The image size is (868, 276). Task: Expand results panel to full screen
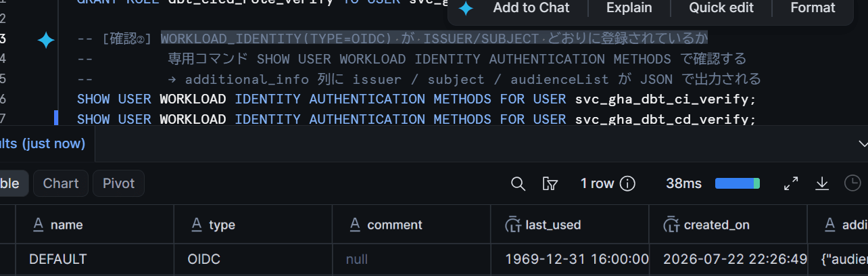point(791,183)
